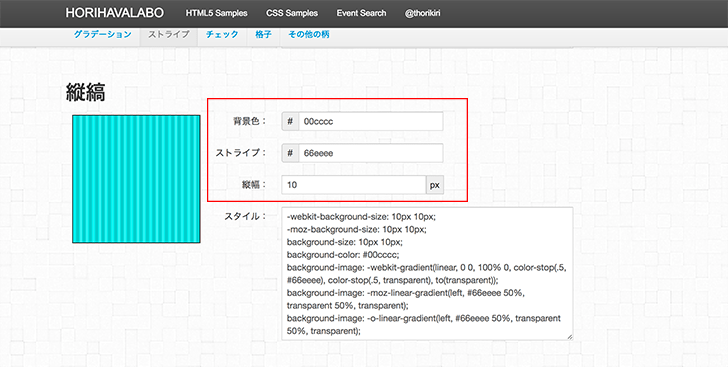The image size is (728, 367).
Task: Open the 格子 tab
Action: point(263,34)
